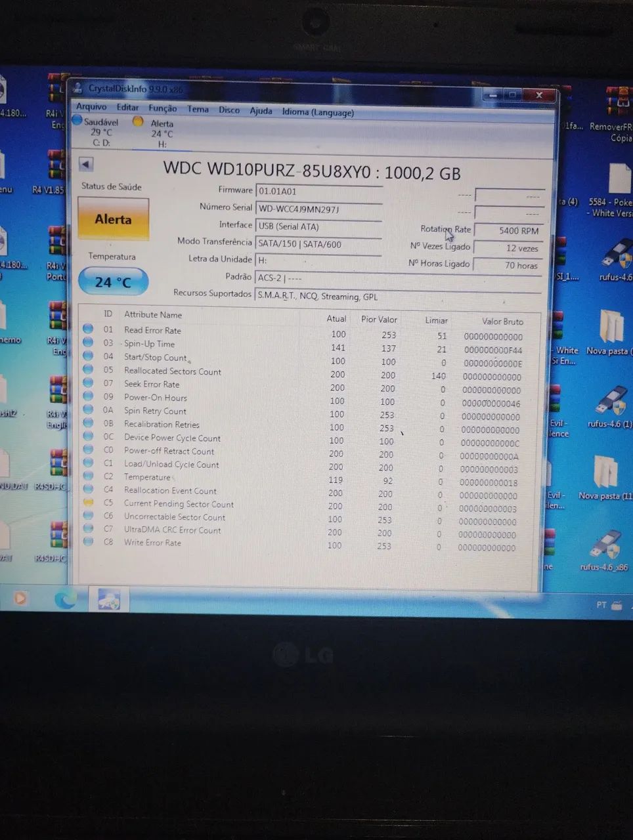
Task: Open the Nova pasta (11 desktop folder
Action: pyautogui.click(x=607, y=477)
